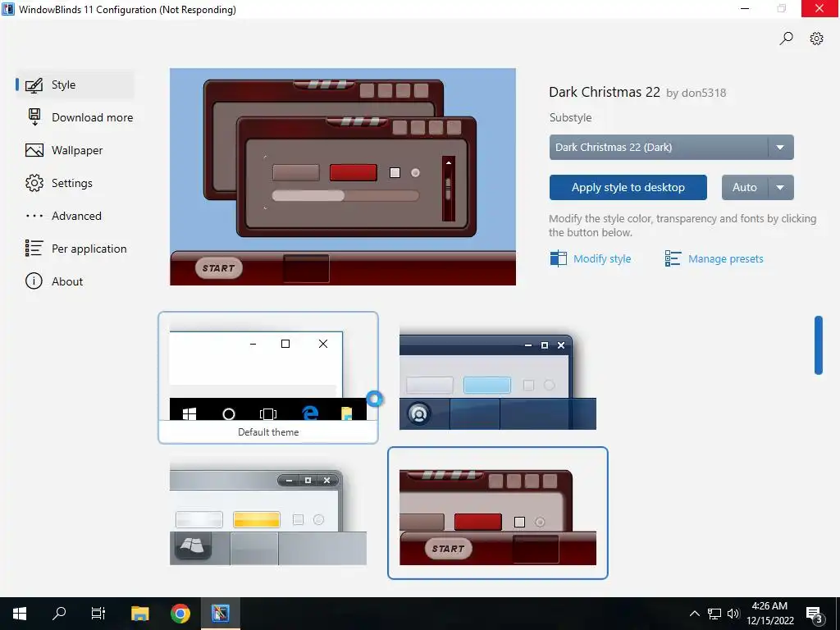Click the Wallpaper picture icon
The height and width of the screenshot is (630, 840).
tap(34, 151)
